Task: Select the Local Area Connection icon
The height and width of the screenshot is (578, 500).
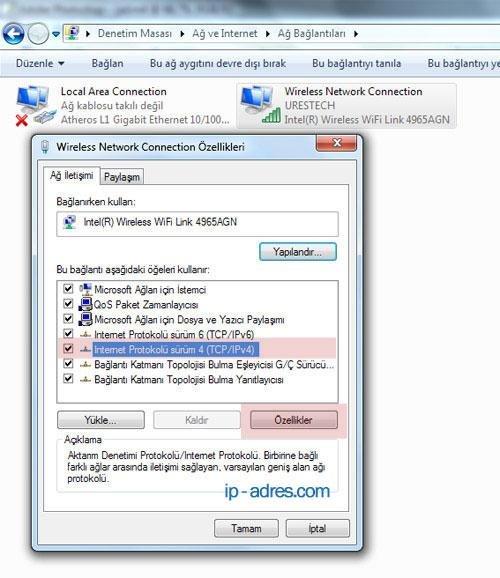Action: (x=33, y=105)
